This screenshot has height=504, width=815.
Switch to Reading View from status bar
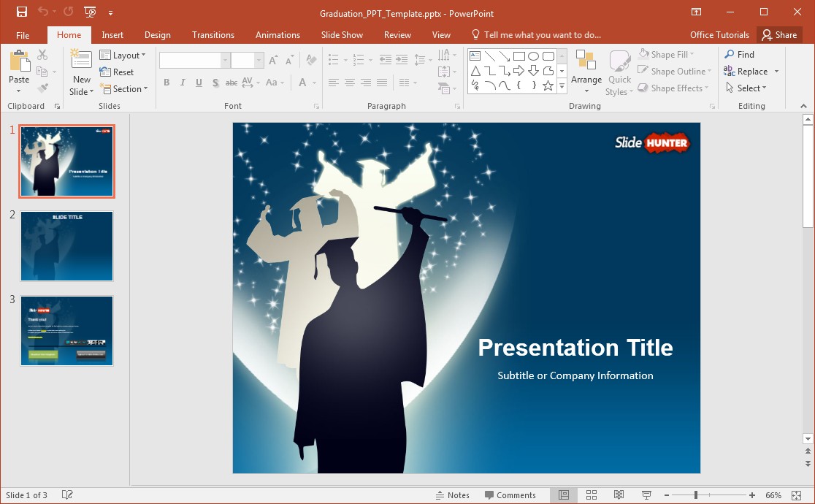click(x=619, y=495)
